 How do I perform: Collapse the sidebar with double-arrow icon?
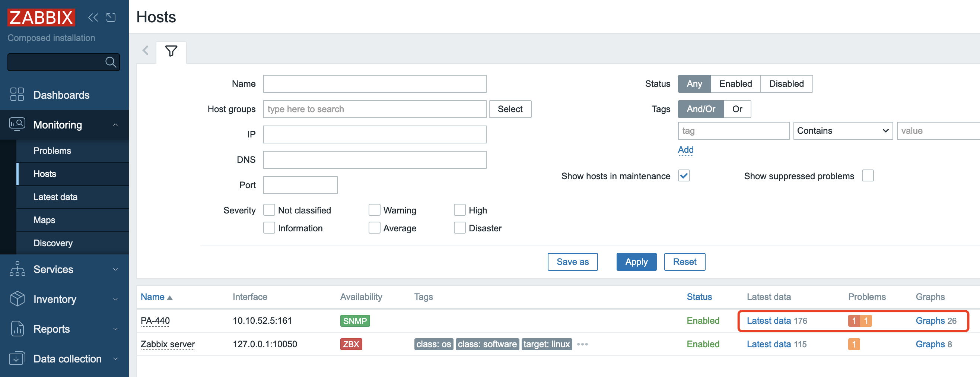[x=93, y=18]
